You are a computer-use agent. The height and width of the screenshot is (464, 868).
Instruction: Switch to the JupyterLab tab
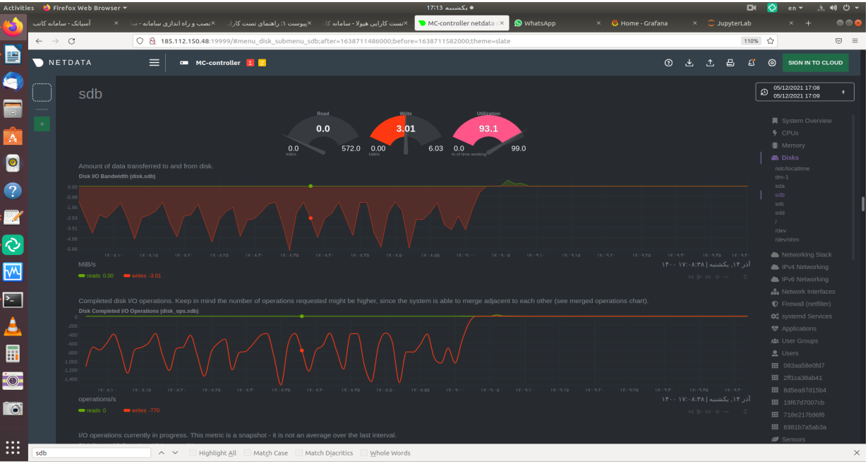(749, 23)
